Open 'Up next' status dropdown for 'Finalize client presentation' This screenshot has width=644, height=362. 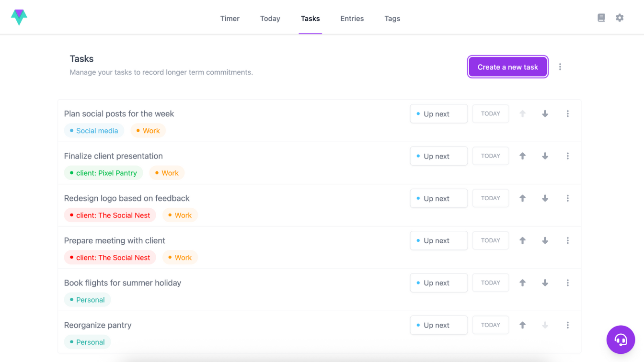point(438,156)
